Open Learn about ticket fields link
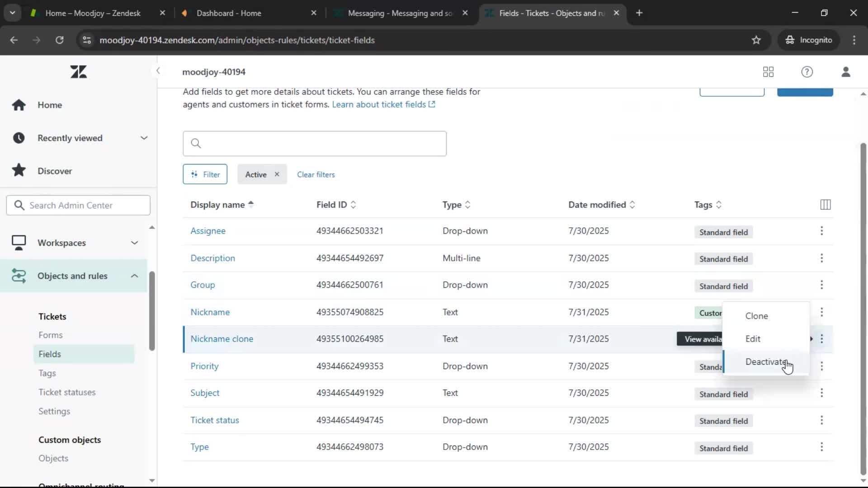The image size is (868, 488). [x=383, y=104]
